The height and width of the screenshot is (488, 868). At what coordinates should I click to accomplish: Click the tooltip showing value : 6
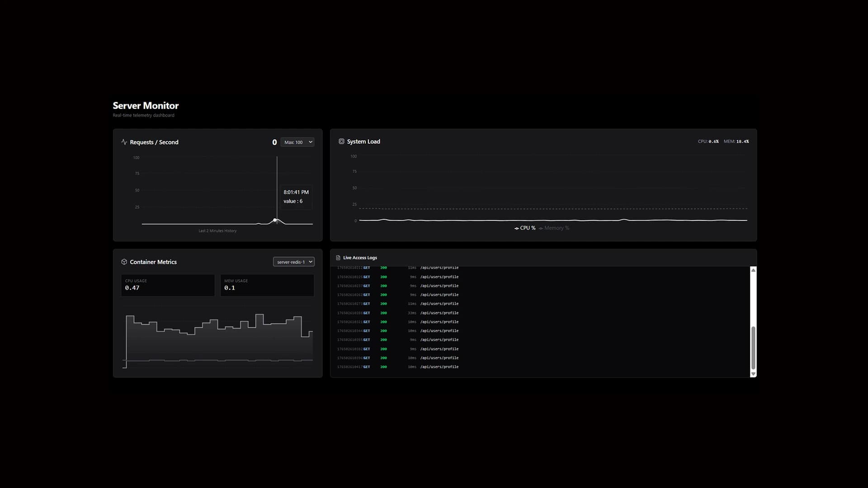tap(296, 197)
